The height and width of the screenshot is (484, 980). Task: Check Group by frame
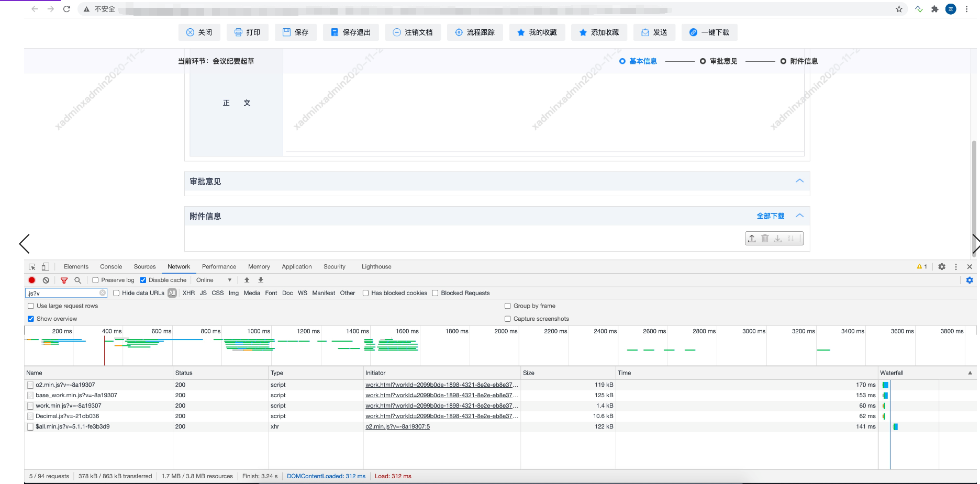[508, 306]
